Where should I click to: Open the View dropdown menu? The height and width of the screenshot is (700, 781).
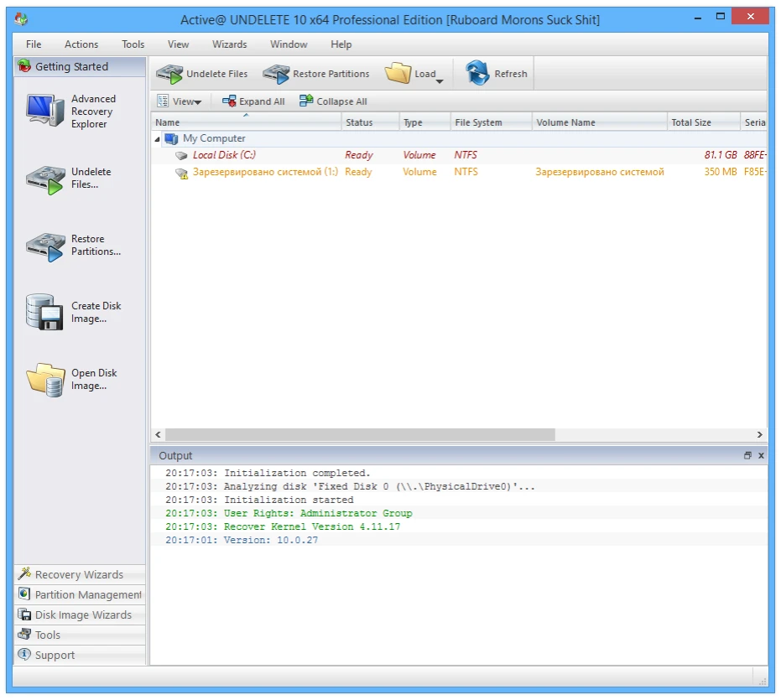click(x=179, y=101)
